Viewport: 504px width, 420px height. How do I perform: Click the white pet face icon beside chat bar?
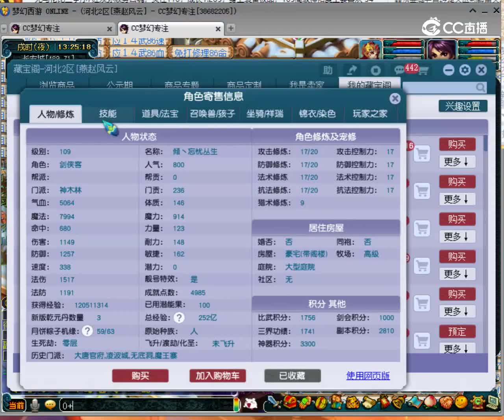click(x=251, y=403)
